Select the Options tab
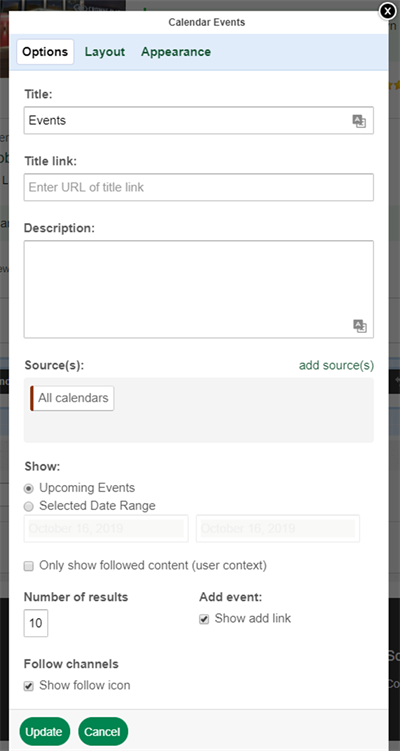Image resolution: width=400 pixels, height=751 pixels. pyautogui.click(x=46, y=52)
